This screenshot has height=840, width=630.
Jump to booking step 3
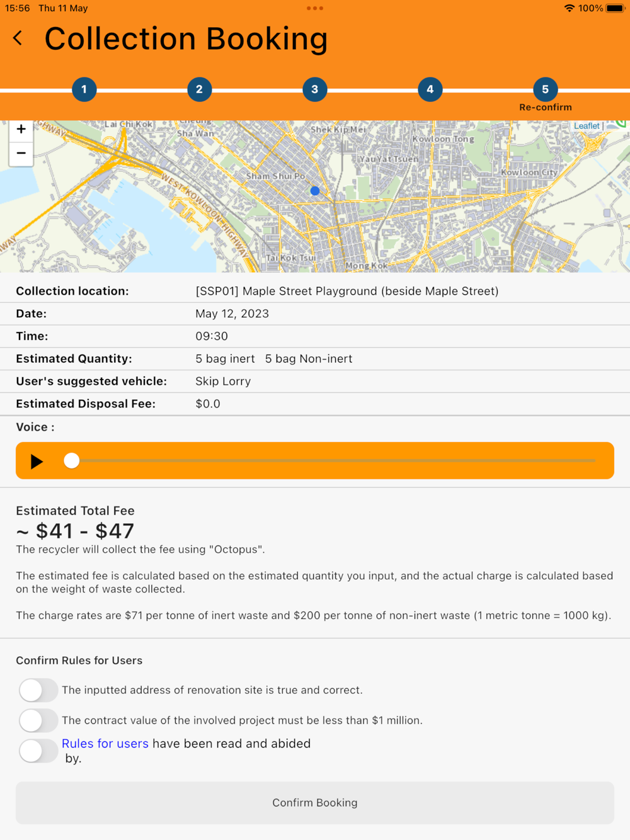click(314, 89)
